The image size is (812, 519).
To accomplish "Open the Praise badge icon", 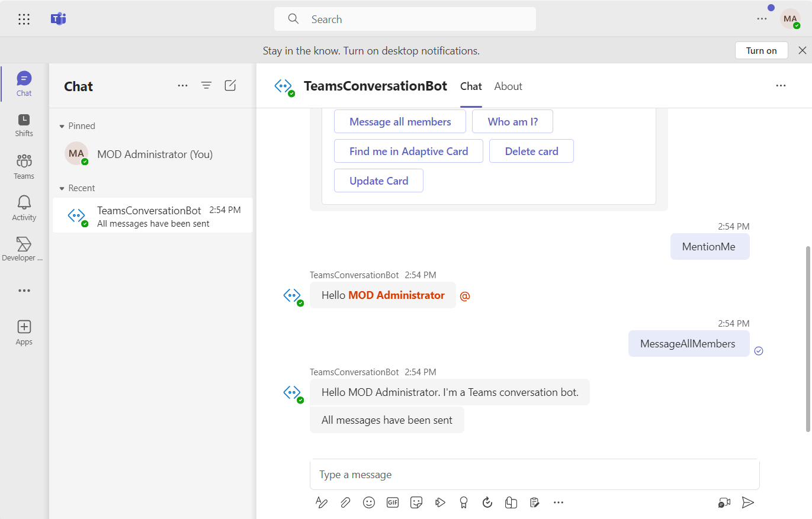I will pyautogui.click(x=464, y=502).
